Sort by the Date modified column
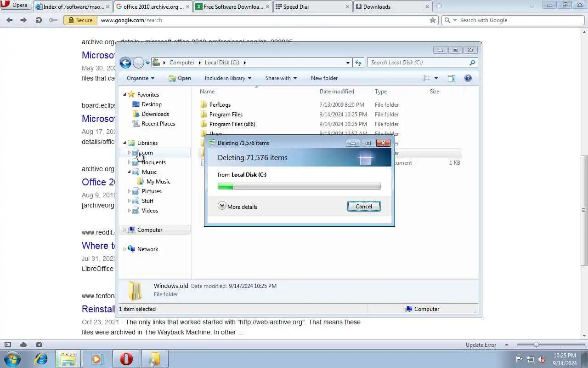 point(336,92)
